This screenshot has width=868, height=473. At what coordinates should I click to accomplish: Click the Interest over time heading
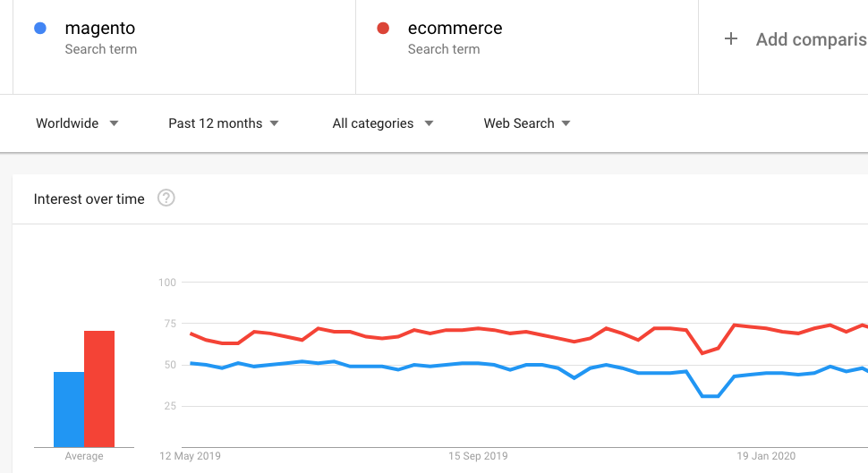(x=89, y=199)
